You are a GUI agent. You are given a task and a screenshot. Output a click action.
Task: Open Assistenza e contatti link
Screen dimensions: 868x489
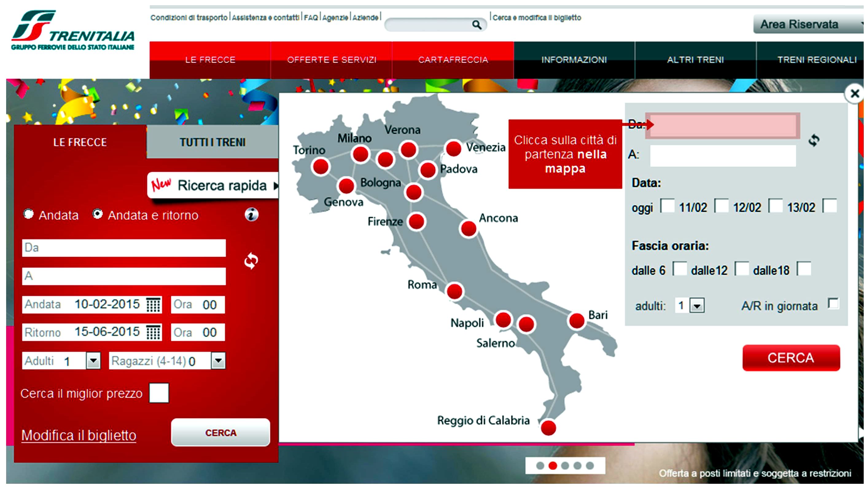click(x=266, y=18)
